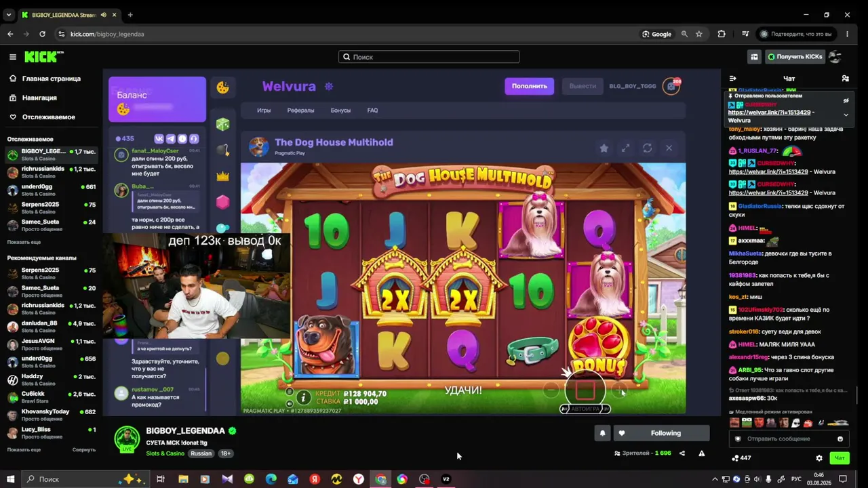Open the Kick hamburger sidebar menu
Screen dimensions: 868x488
click(12, 57)
